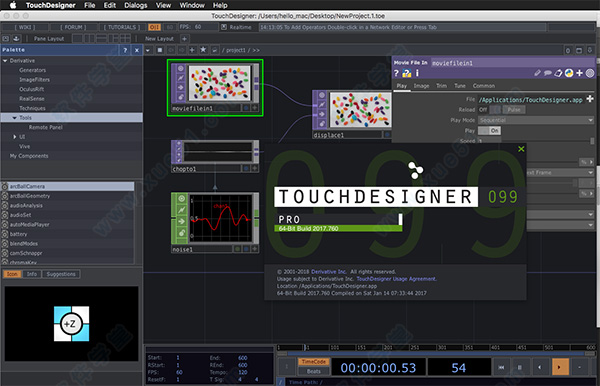Screen dimensions: 600x386
Task: Open the FORUM link button
Action: click(x=73, y=27)
